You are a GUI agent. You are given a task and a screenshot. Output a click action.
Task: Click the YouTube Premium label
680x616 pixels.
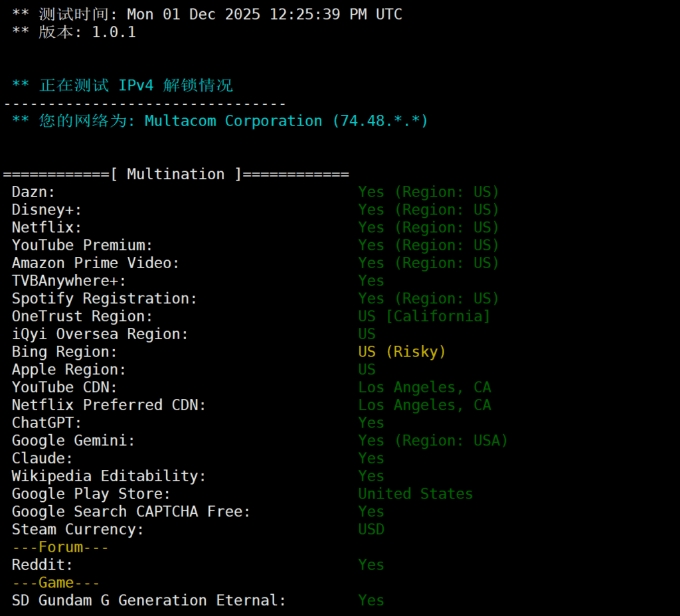coord(82,245)
